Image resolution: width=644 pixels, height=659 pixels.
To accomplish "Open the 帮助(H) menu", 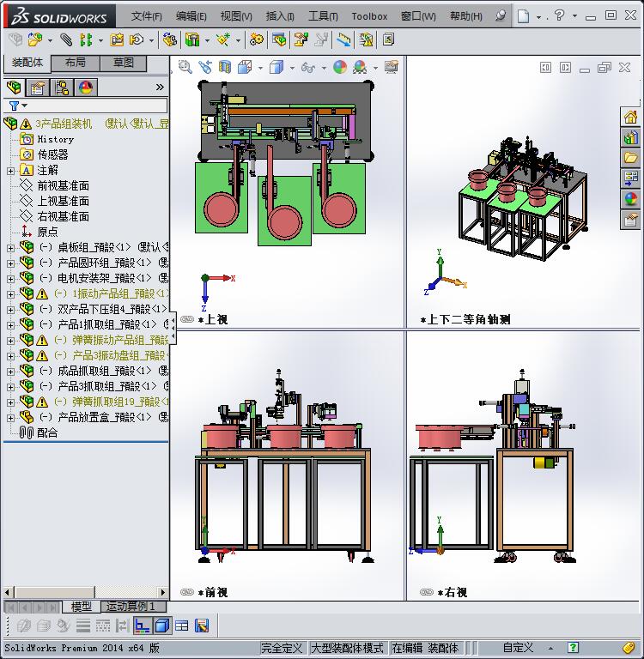I will pos(465,16).
